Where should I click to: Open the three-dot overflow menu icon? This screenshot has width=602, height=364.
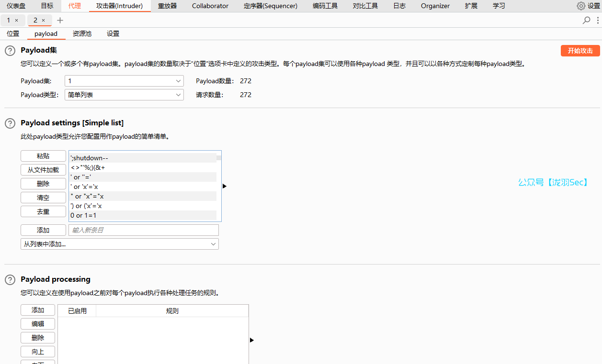597,21
